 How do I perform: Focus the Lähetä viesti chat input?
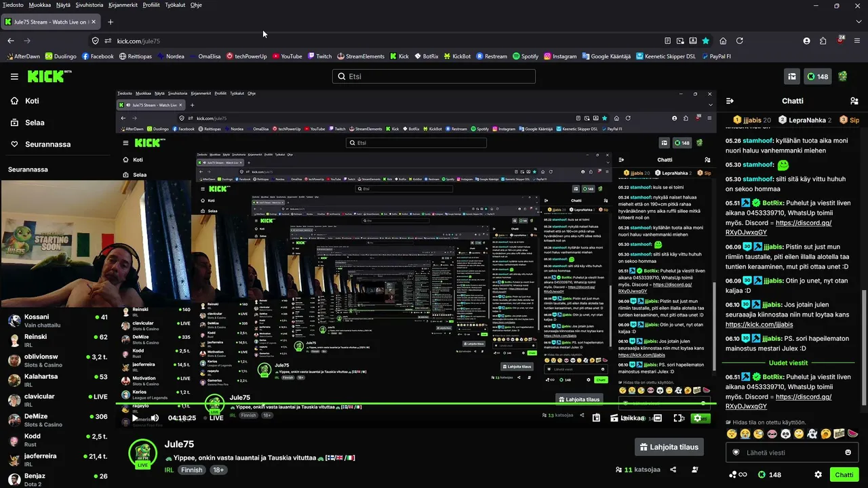pyautogui.click(x=792, y=453)
